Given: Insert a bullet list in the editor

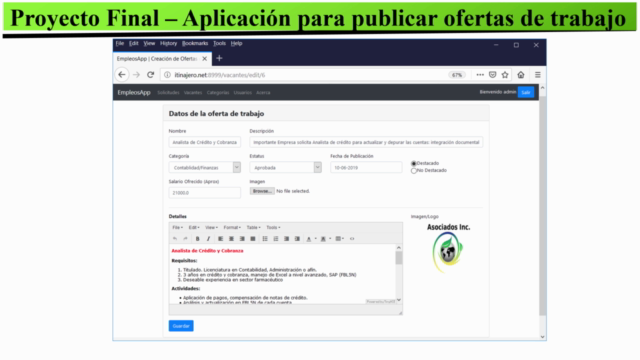Looking at the screenshot, I should tap(265, 239).
